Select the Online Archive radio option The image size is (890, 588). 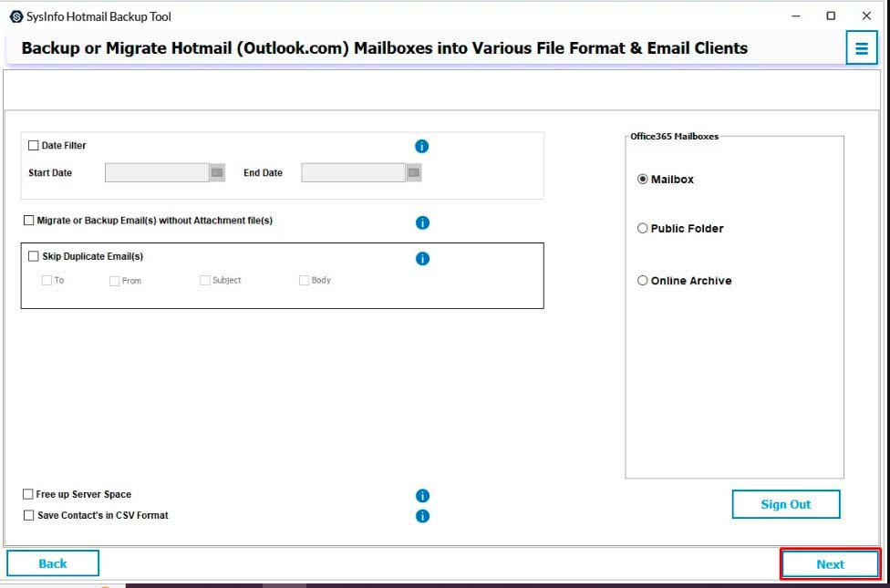click(643, 281)
